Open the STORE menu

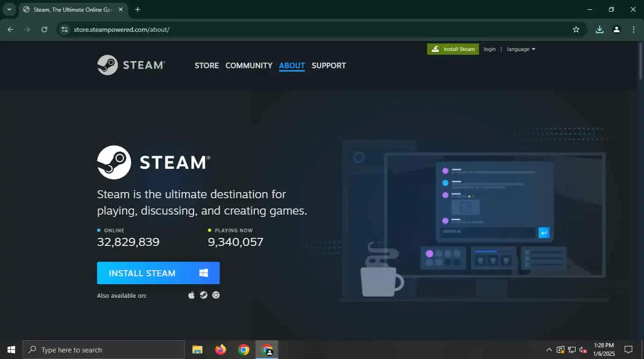pyautogui.click(x=207, y=65)
